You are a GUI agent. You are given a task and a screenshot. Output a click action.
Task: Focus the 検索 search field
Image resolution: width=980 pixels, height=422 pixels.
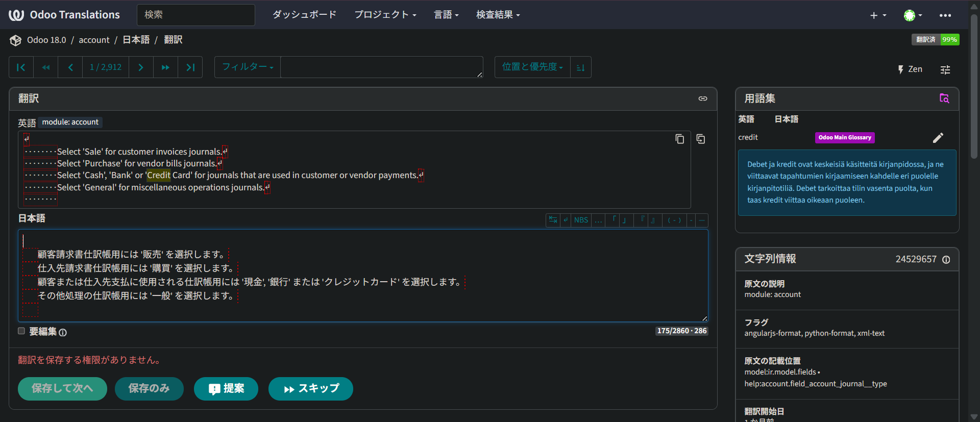196,15
